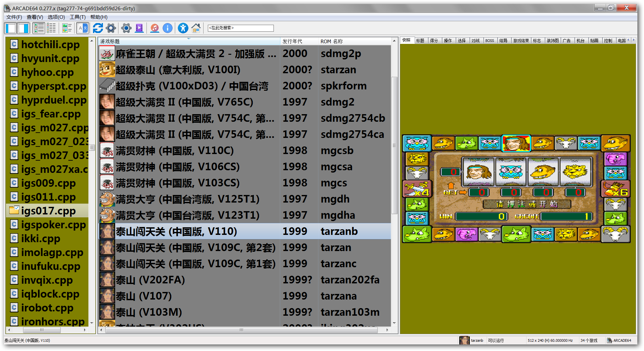The height and width of the screenshot is (351, 644).
Task: Click the 1998 year for mgcsa
Action: pos(295,167)
